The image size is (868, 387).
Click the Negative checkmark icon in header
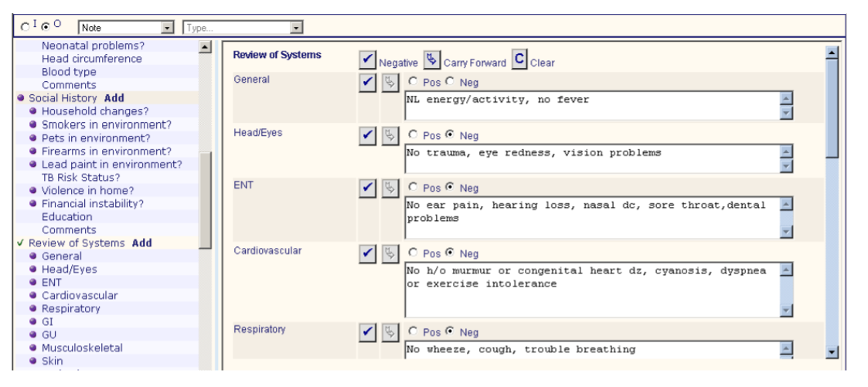[369, 61]
